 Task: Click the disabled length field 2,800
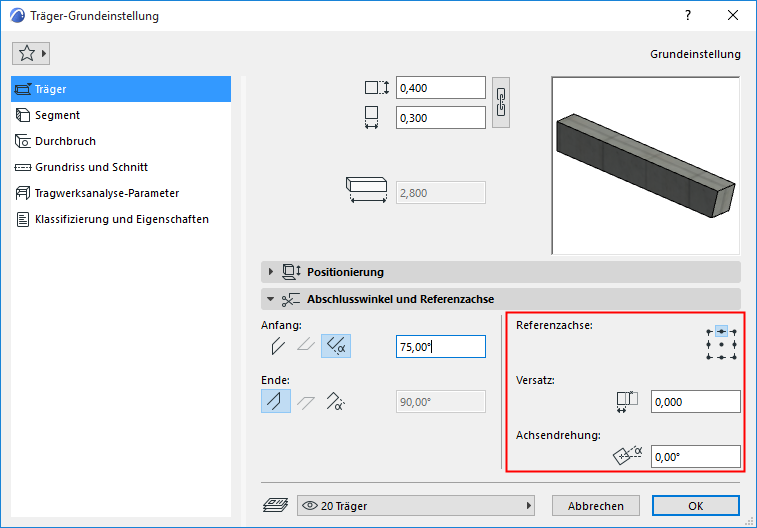point(440,193)
